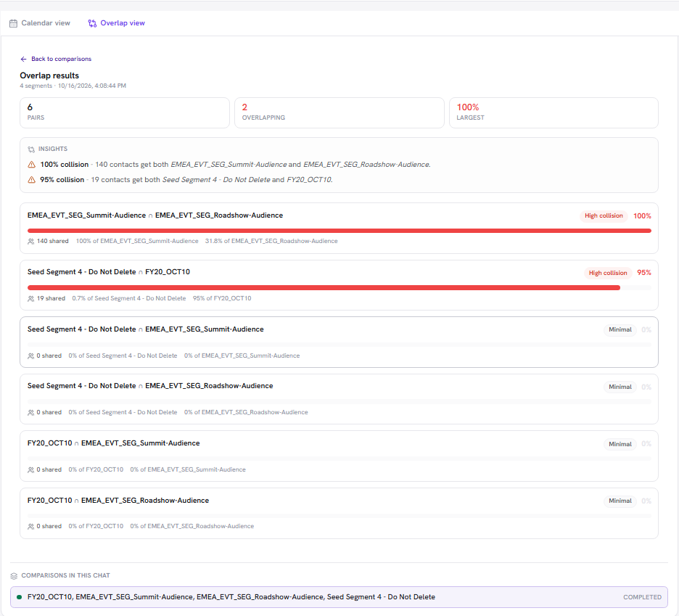Click the COMPLETED status label
This screenshot has height=616, width=679.
point(642,597)
